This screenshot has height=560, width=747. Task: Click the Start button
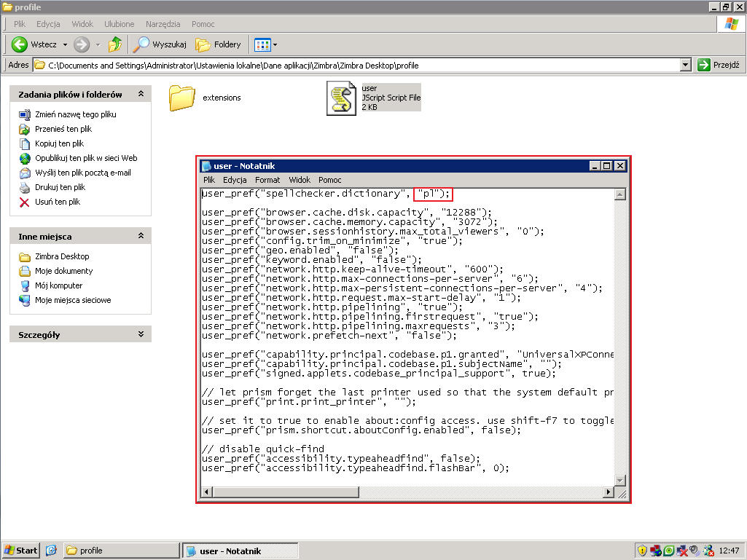click(20, 551)
